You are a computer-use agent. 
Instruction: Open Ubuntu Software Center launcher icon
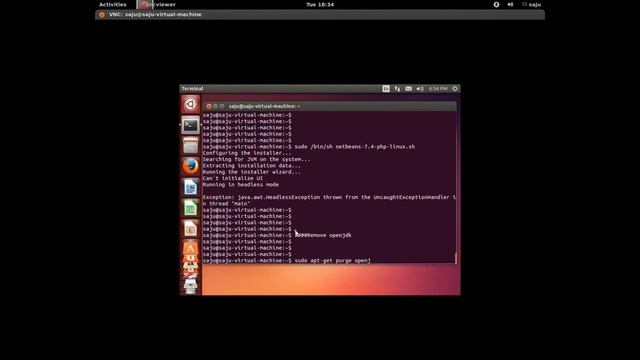click(x=190, y=248)
